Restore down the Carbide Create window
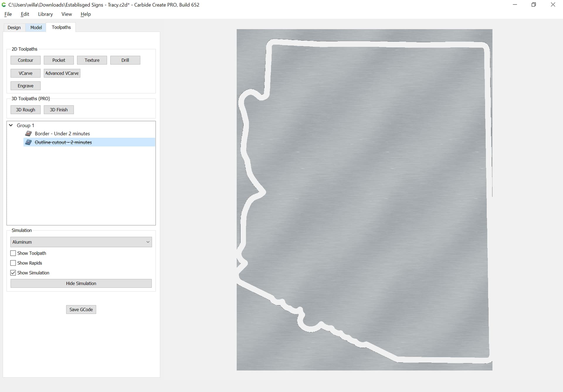The image size is (563, 392). (534, 5)
